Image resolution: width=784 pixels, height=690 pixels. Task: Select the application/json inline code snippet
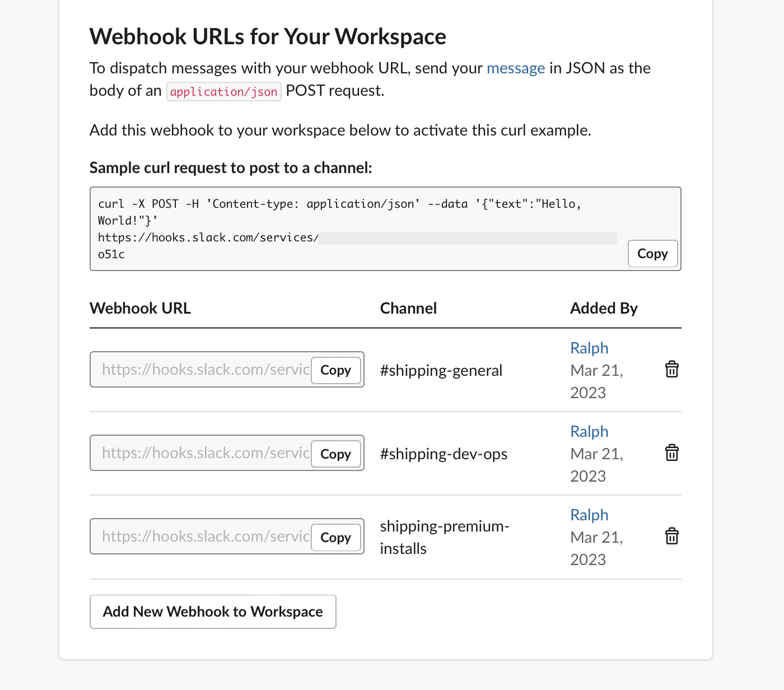click(x=223, y=91)
